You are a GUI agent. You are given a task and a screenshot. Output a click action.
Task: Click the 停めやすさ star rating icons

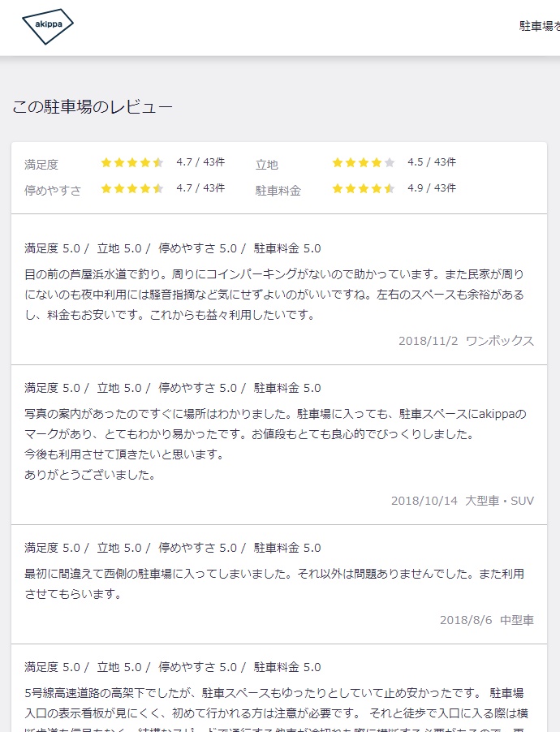(x=132, y=188)
